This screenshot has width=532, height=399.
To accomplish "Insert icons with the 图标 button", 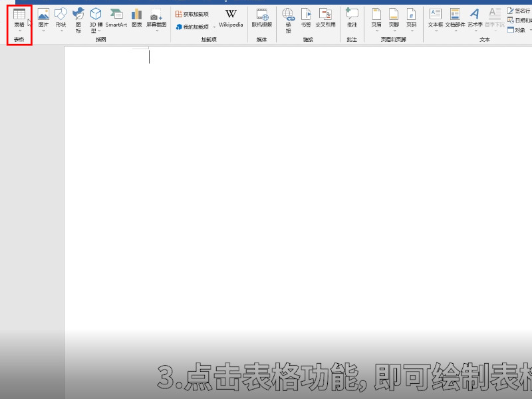I will point(78,21).
